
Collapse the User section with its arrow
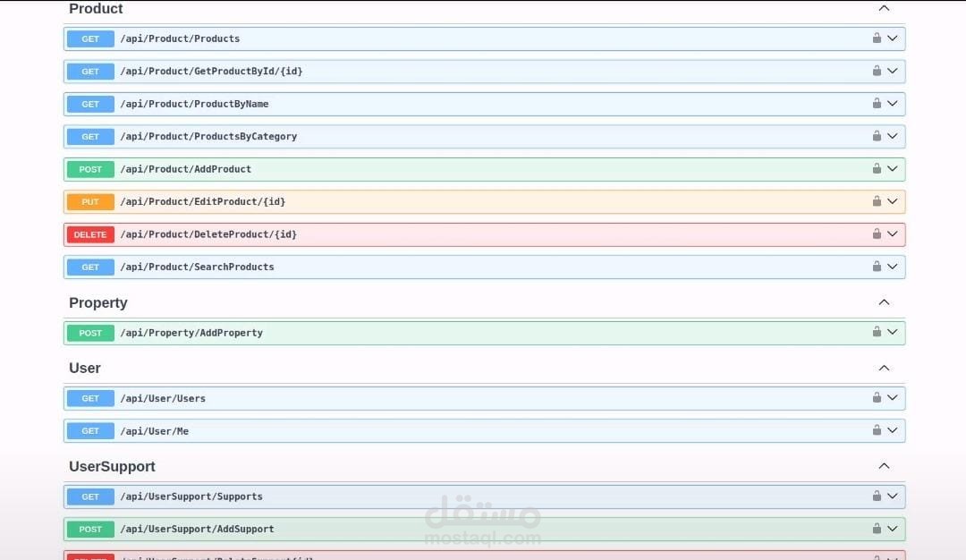tap(884, 368)
